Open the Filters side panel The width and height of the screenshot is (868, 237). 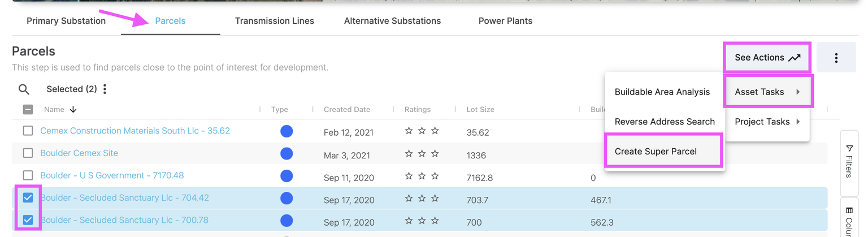pos(849,161)
